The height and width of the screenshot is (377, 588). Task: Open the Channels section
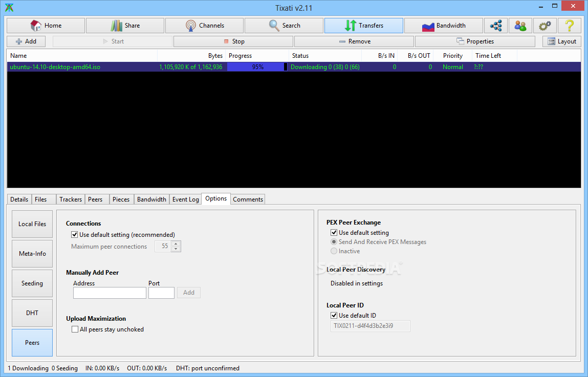click(204, 26)
